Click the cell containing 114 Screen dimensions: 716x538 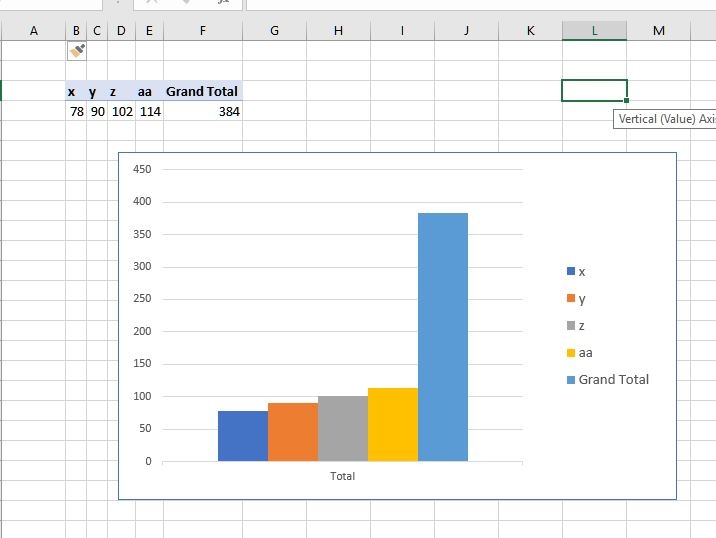(149, 111)
